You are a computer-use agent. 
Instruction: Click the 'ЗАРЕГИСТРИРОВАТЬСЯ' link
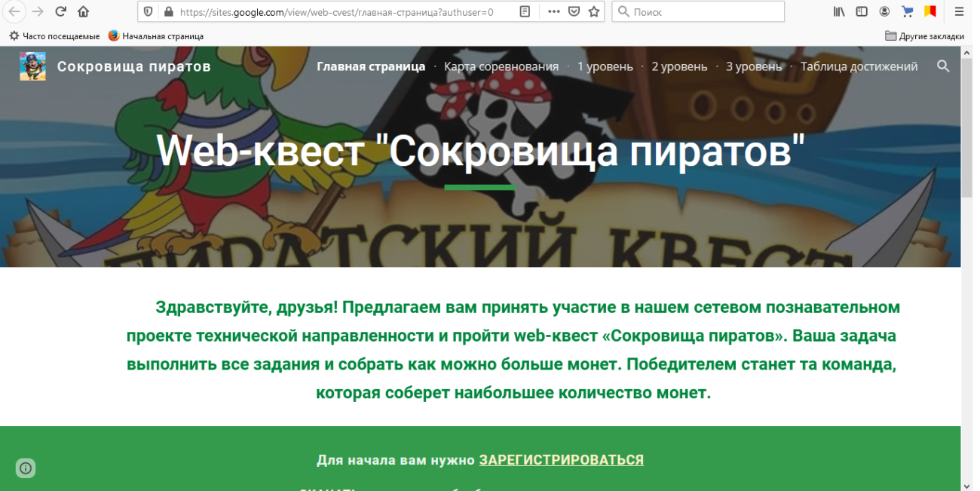point(562,460)
